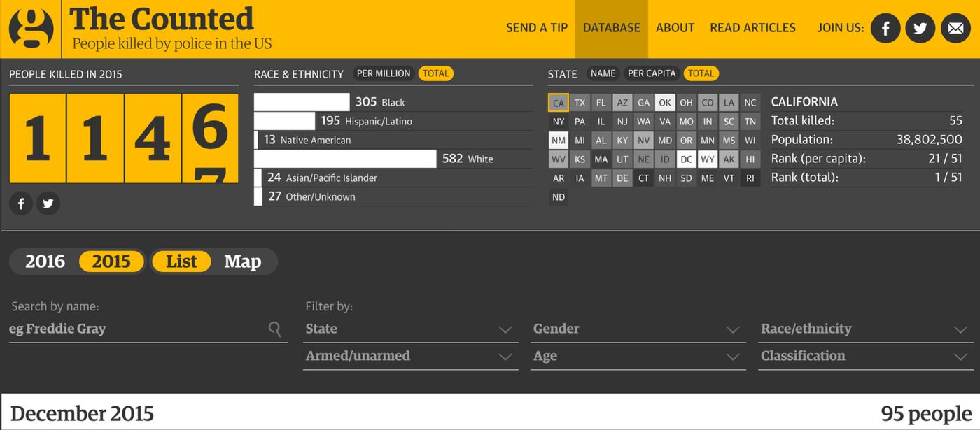The width and height of the screenshot is (980, 430).
Task: Click the Hispanic/Latino race bar
Action: tap(284, 121)
